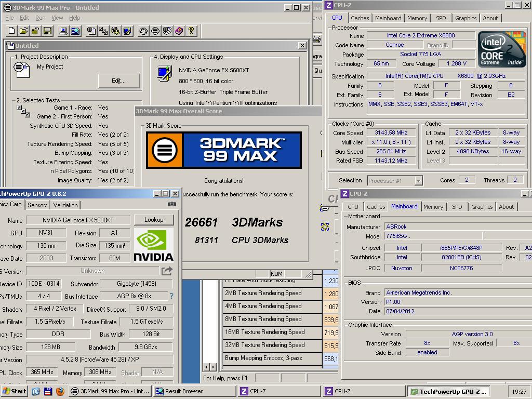Screen dimensions: 532x399
Task: Open the File menu in 3DMark
Action: 9,18
